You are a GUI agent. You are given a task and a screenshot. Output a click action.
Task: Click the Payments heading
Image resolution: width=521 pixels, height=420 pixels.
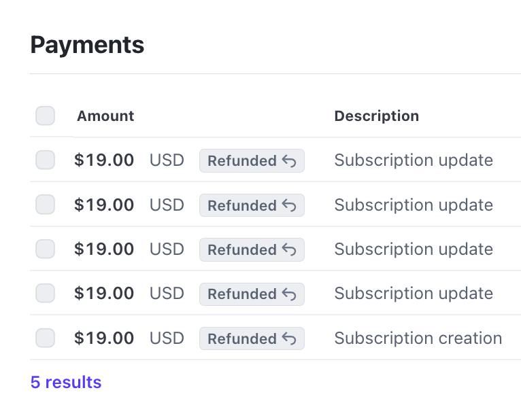[87, 45]
